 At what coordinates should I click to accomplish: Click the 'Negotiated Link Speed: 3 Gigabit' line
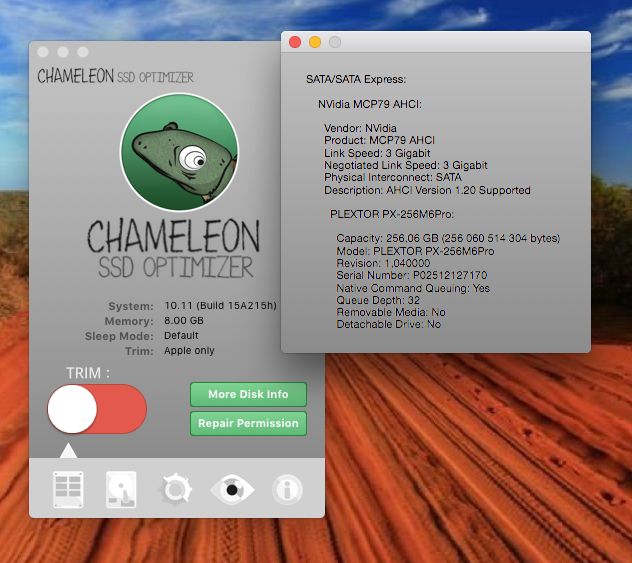pos(406,165)
